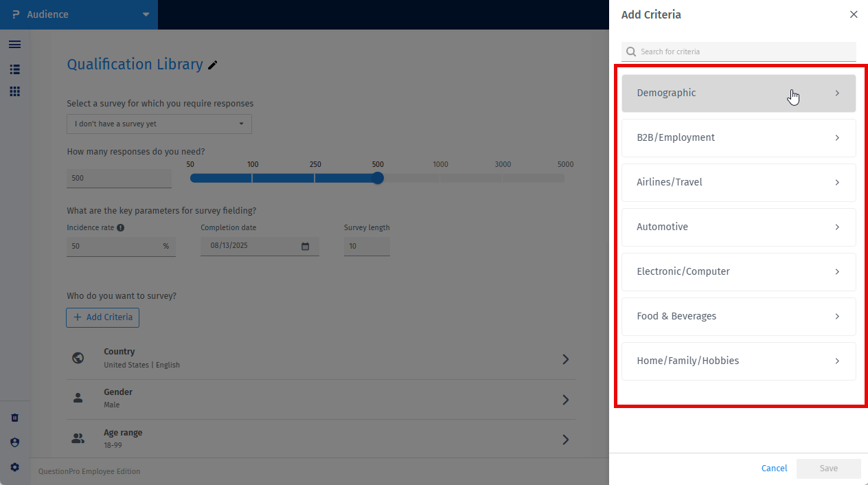This screenshot has height=485, width=868.
Task: Expand the Food & Beverages category
Action: tap(739, 317)
